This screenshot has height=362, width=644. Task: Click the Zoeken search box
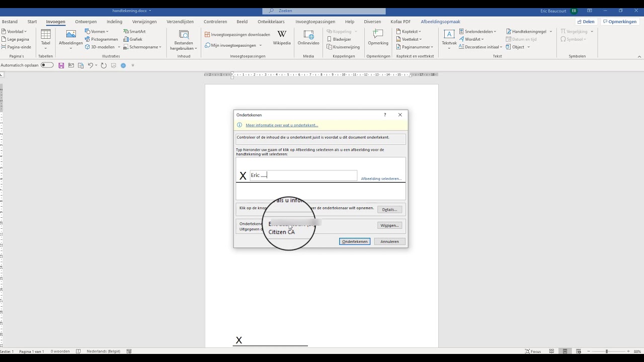tap(324, 11)
